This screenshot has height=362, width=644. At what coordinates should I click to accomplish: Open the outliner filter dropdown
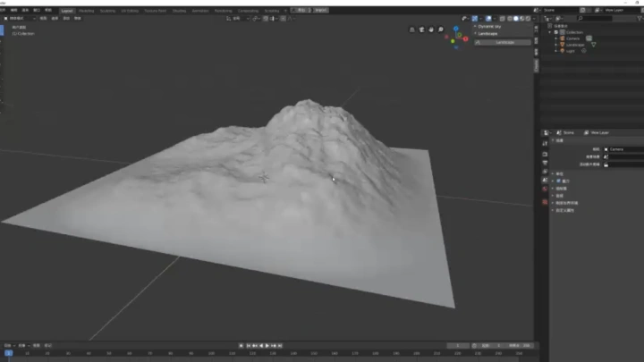pos(640,19)
